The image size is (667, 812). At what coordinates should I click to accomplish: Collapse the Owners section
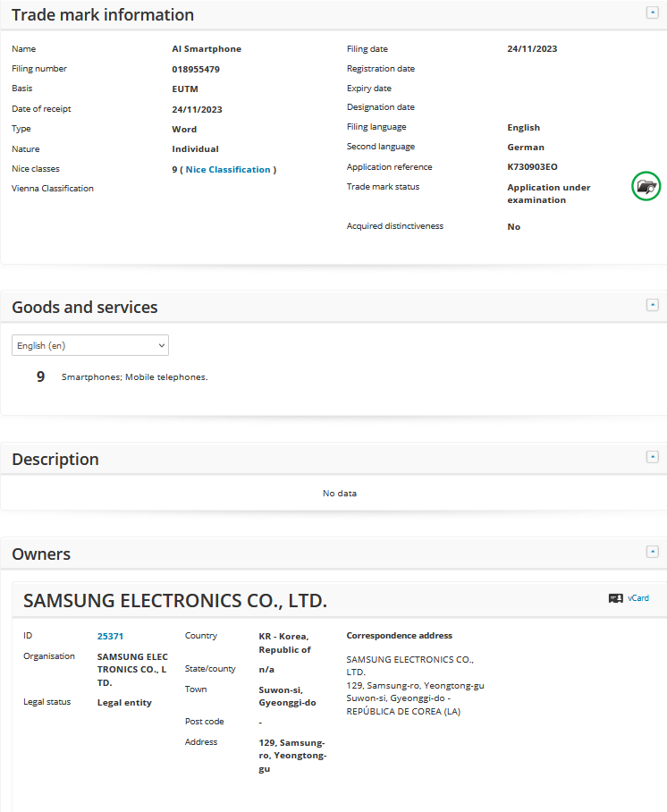tap(652, 552)
